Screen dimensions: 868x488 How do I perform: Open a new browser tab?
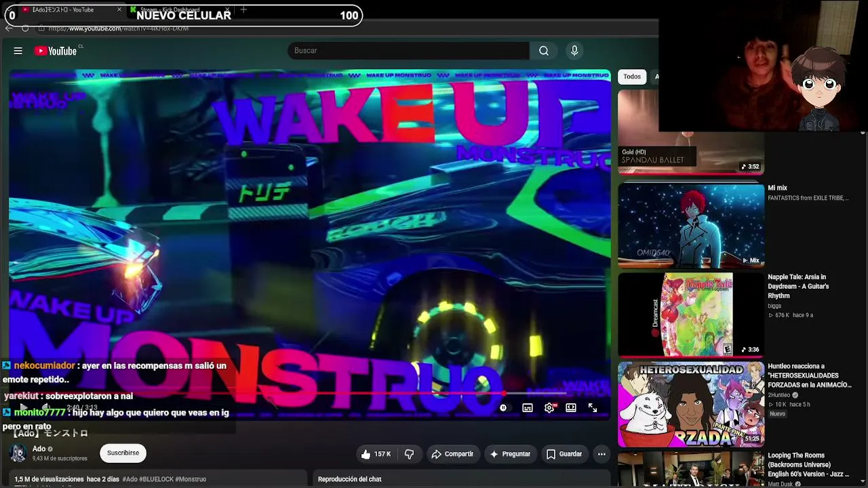pyautogui.click(x=243, y=10)
